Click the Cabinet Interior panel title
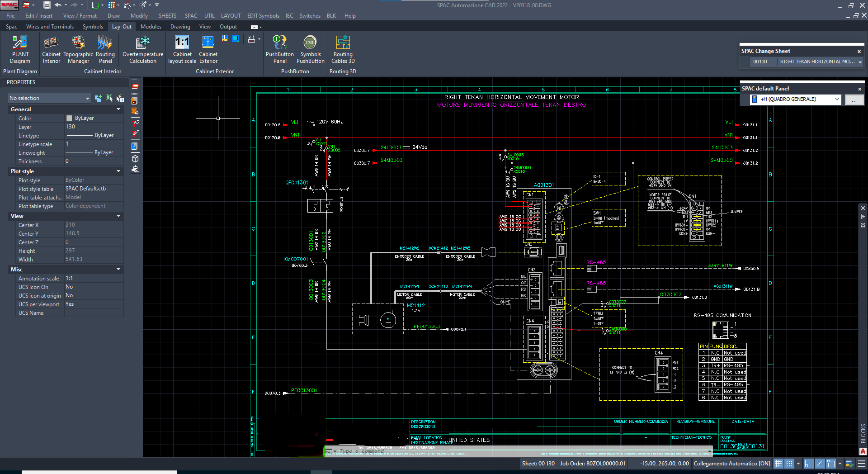This screenshot has height=474, width=868. (103, 71)
